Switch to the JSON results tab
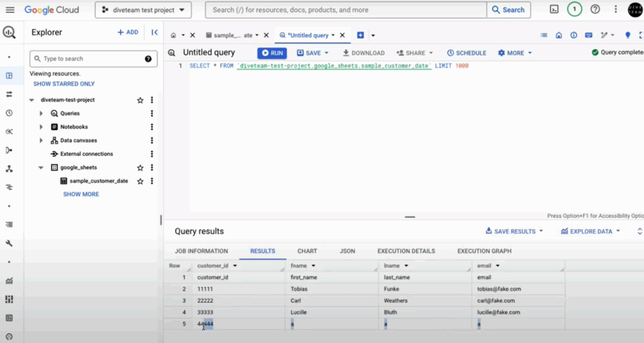This screenshot has width=644, height=343. tap(347, 251)
